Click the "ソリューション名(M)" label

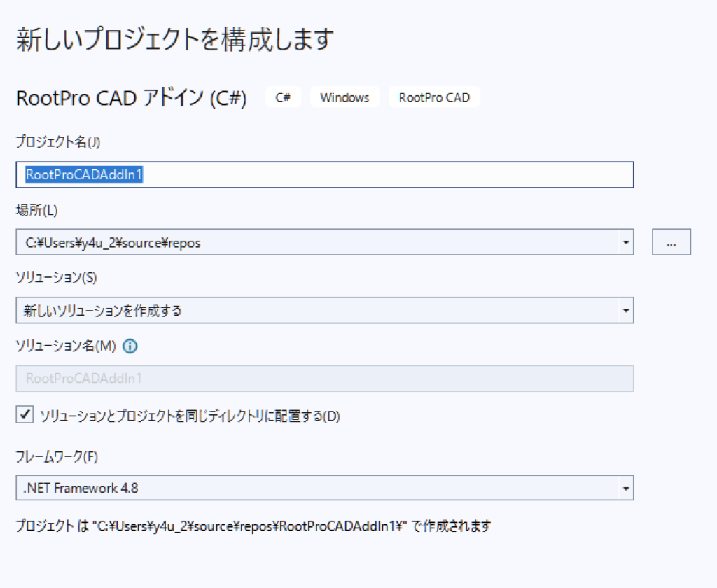coord(66,346)
